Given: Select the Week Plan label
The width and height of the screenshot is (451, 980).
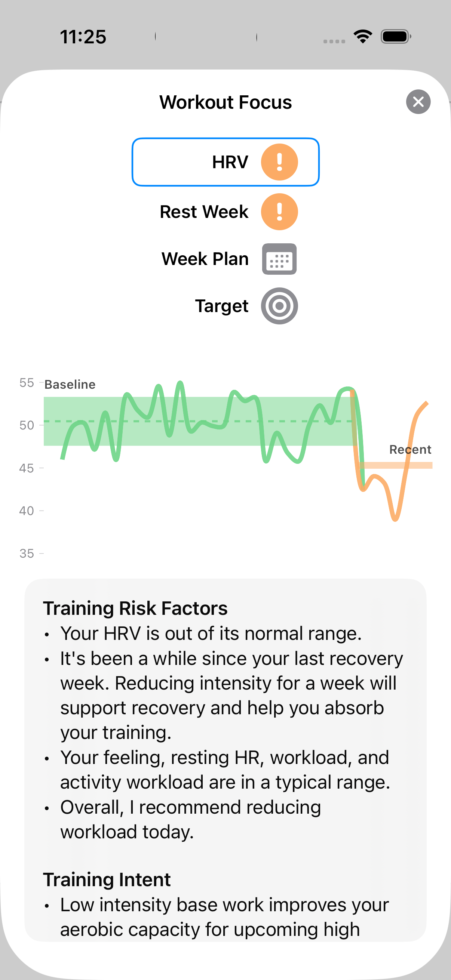Looking at the screenshot, I should tap(205, 259).
